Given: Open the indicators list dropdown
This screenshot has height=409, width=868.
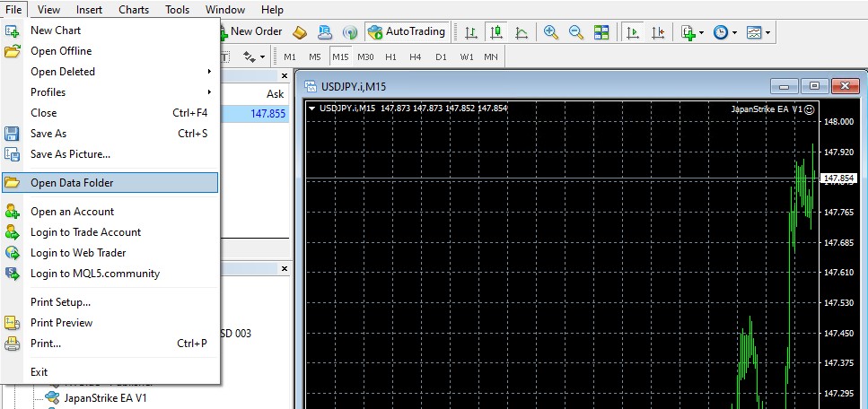Looking at the screenshot, I should click(692, 32).
